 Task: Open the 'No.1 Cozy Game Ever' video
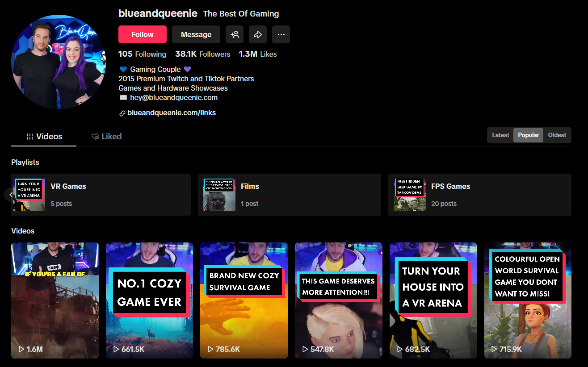coord(149,300)
